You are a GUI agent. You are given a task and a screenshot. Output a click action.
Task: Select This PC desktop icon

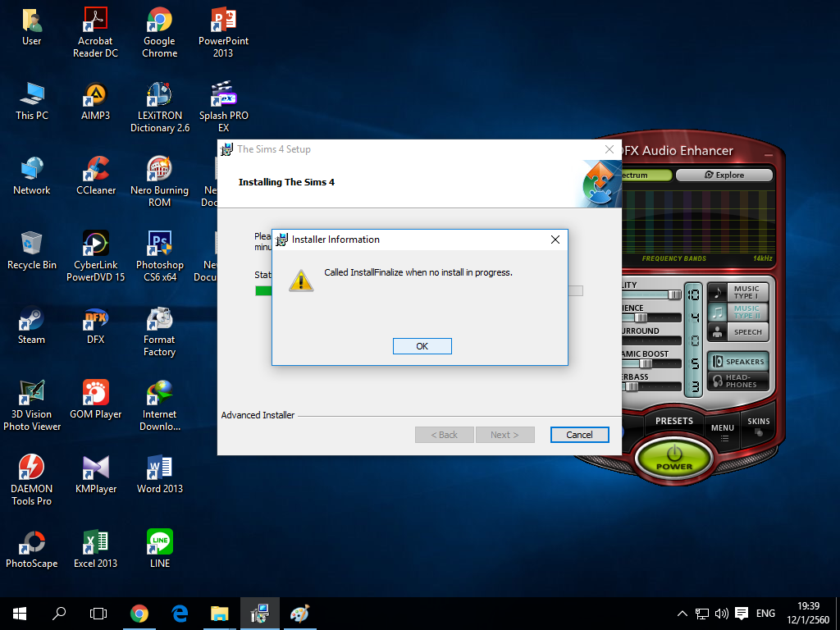[x=32, y=101]
